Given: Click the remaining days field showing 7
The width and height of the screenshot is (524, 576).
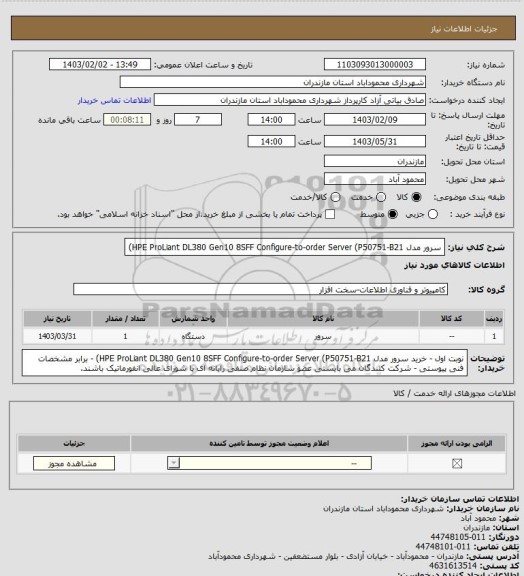Looking at the screenshot, I should pos(198,120).
